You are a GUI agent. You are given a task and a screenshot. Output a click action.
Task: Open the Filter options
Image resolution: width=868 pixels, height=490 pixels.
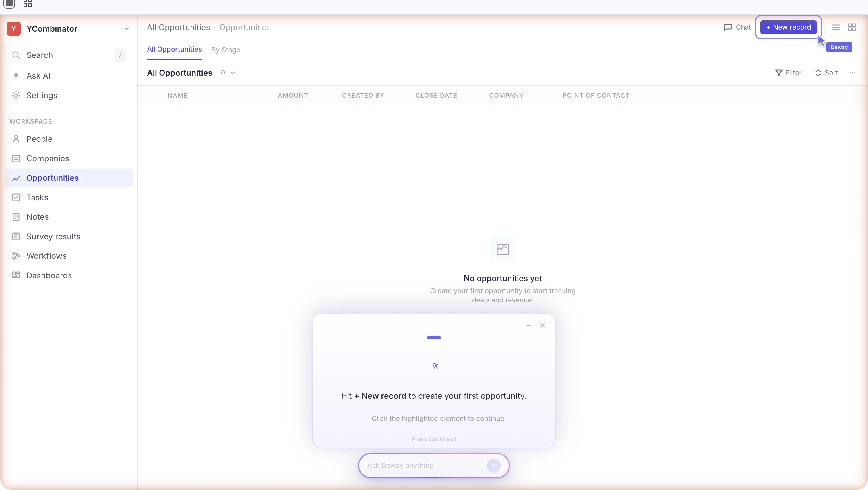[788, 73]
